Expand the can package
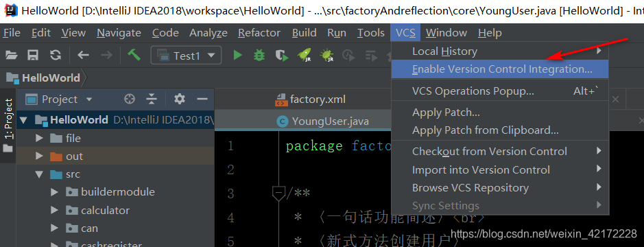 click(54, 228)
